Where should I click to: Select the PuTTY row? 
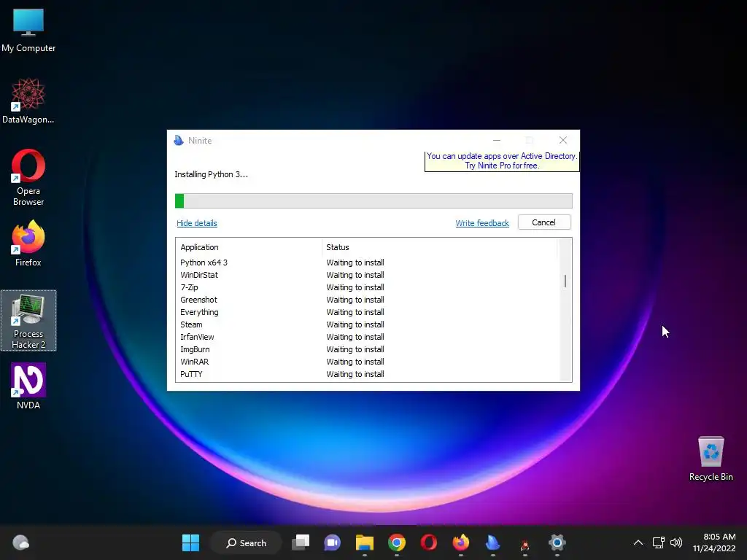pos(367,374)
